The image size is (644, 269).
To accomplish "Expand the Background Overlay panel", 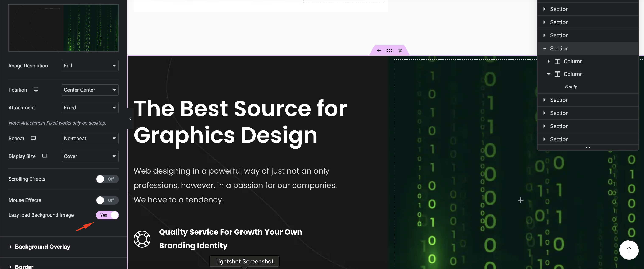I will tap(64, 247).
